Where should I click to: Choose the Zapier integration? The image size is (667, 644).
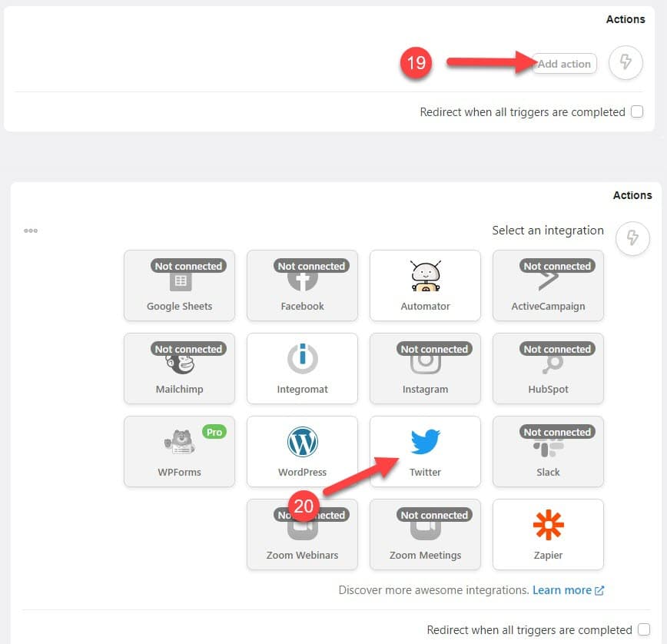(x=548, y=534)
